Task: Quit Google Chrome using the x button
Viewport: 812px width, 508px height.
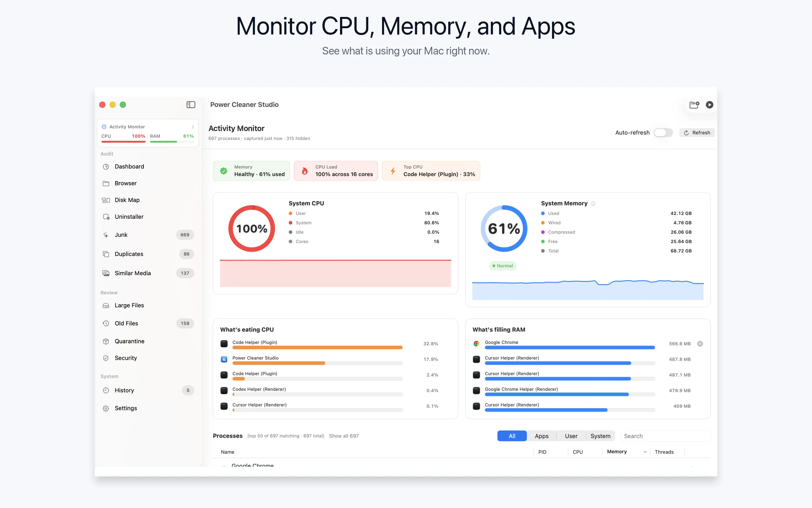Action: (700, 344)
